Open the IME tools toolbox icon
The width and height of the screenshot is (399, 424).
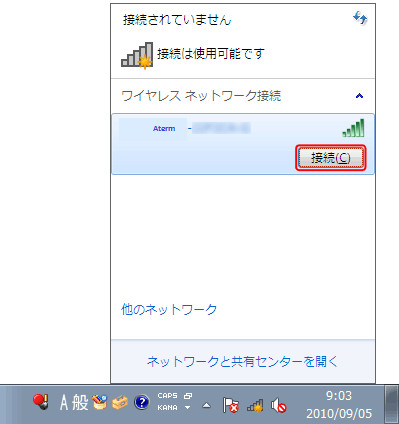coord(120,402)
